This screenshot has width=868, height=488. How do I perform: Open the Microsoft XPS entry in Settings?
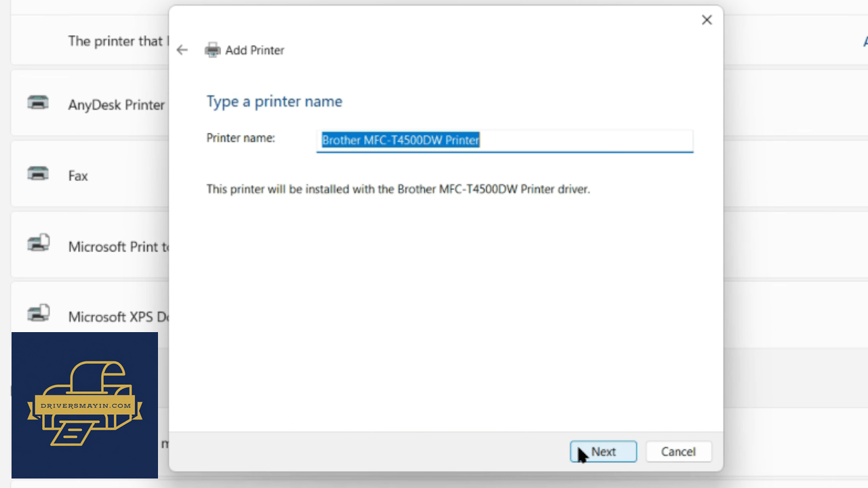click(119, 317)
